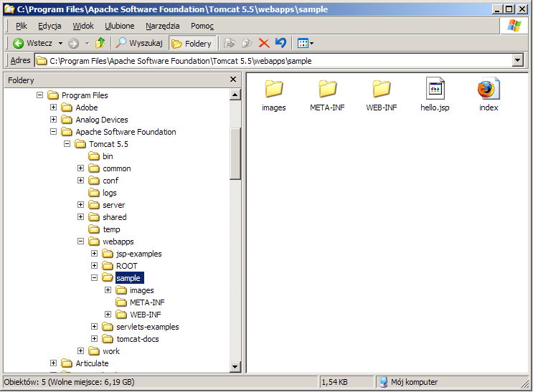Collapse the Program Files tree node

(39, 95)
